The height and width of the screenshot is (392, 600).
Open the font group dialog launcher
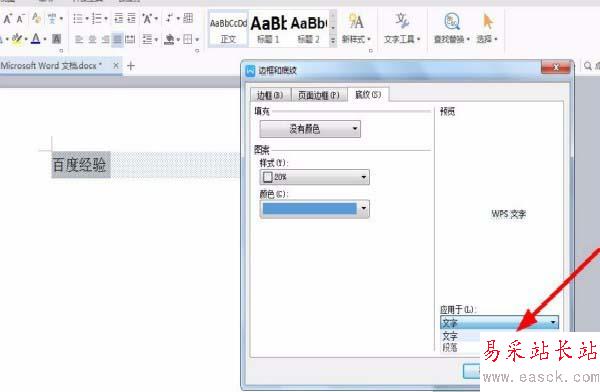coord(61,50)
